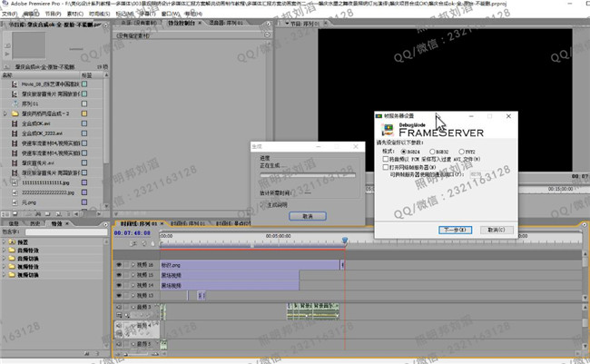
Task: Mute the Audio 3 track speaker icon
Action: 119,307
